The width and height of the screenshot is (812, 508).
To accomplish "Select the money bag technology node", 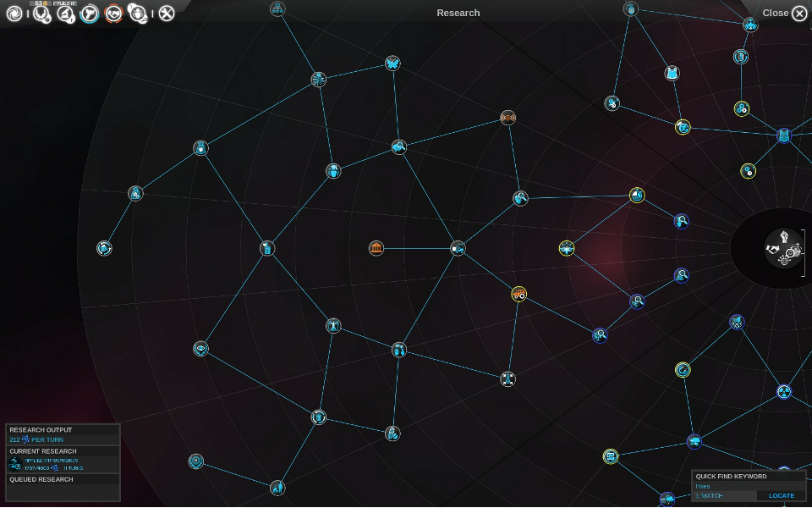I will coord(201,148).
